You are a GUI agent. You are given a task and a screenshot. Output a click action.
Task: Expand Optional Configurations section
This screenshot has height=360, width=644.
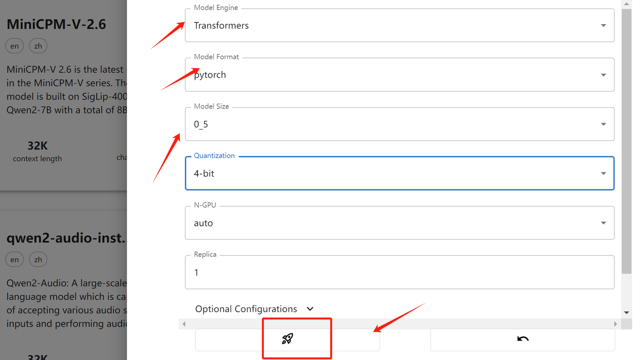tap(254, 309)
